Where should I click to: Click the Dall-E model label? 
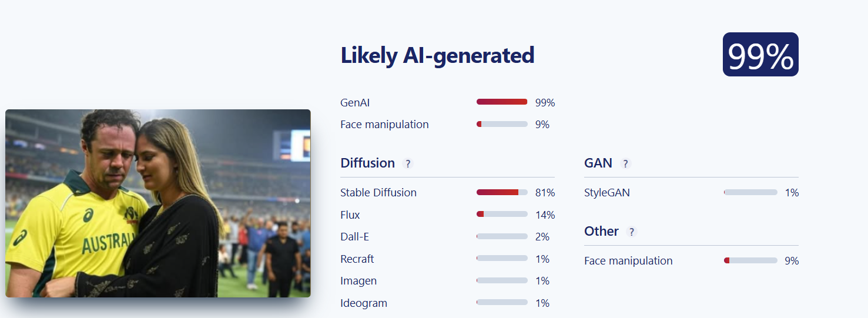tap(355, 237)
